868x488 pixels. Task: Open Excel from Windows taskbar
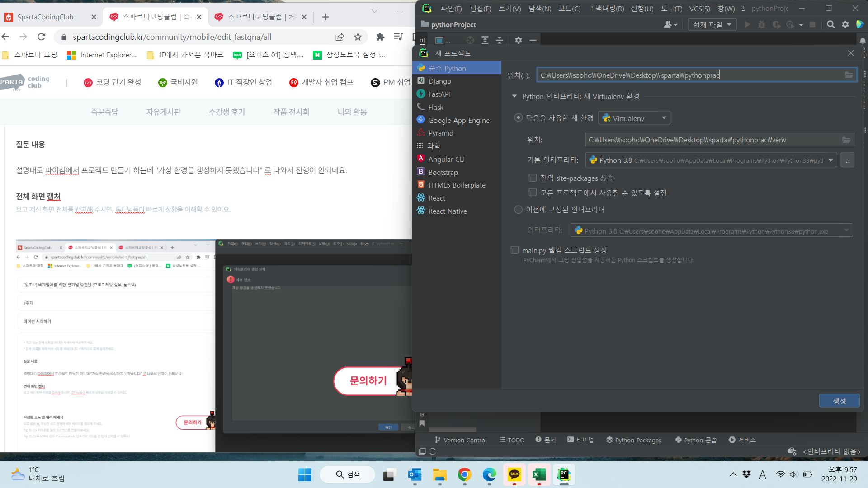click(x=539, y=474)
